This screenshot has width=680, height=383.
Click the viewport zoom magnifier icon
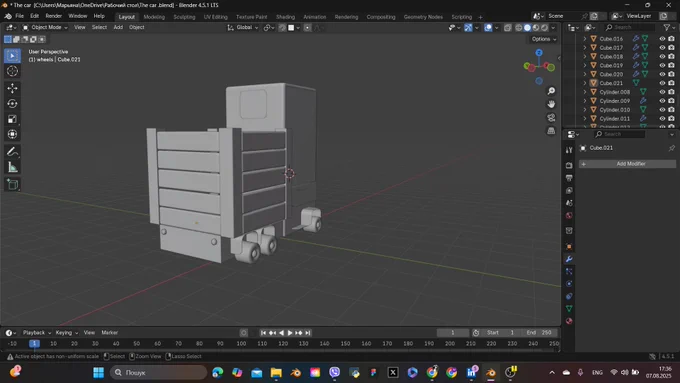click(x=551, y=91)
